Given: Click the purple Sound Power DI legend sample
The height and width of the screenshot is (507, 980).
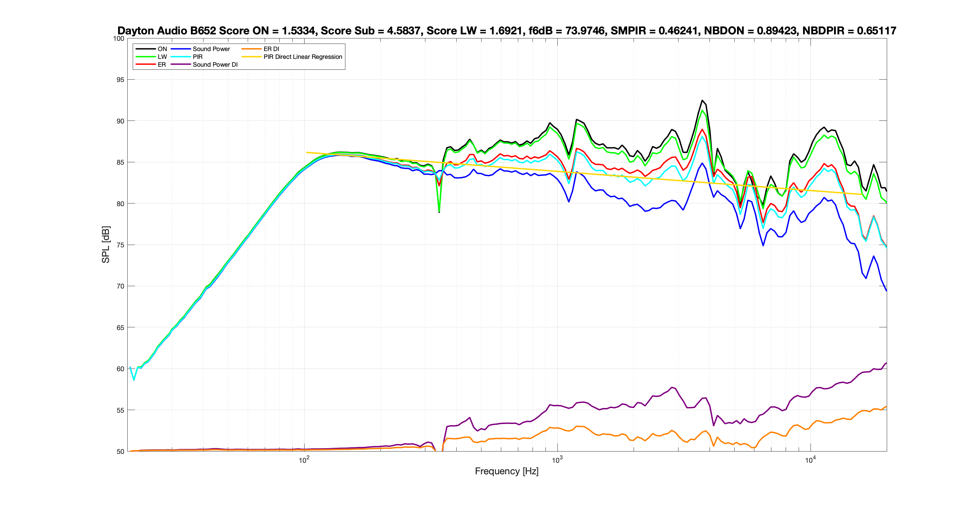Looking at the screenshot, I should 180,65.
